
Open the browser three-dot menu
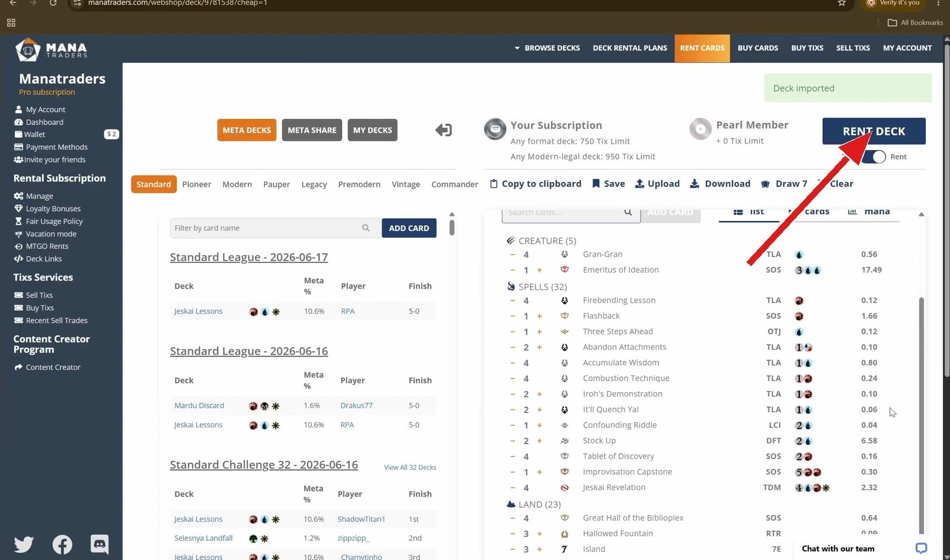(938, 3)
